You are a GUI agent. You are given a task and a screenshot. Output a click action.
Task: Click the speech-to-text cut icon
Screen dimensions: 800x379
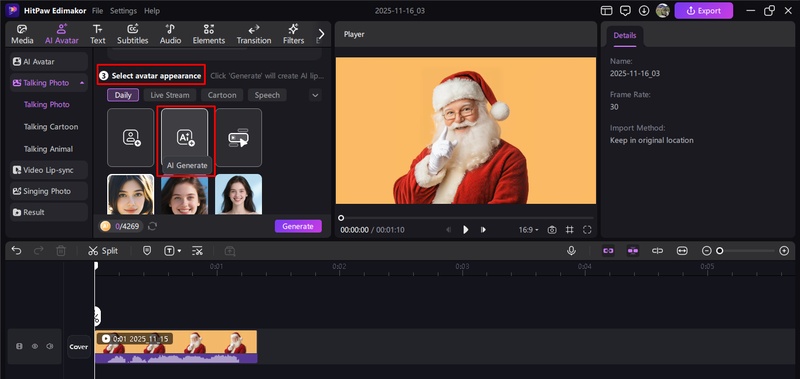(197, 250)
